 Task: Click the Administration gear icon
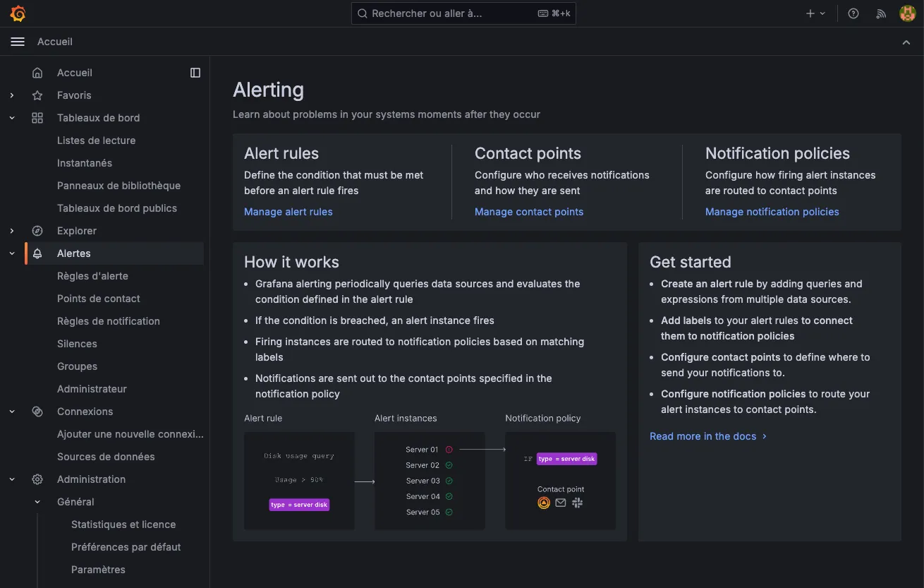37,479
